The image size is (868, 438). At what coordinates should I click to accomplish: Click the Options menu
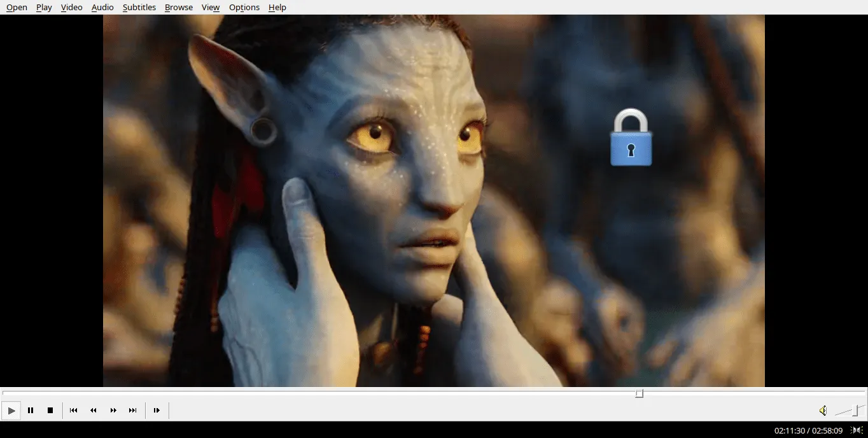244,8
